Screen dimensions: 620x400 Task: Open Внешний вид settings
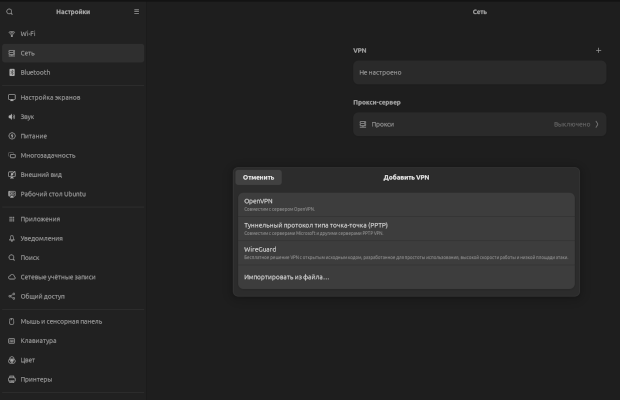click(x=73, y=175)
